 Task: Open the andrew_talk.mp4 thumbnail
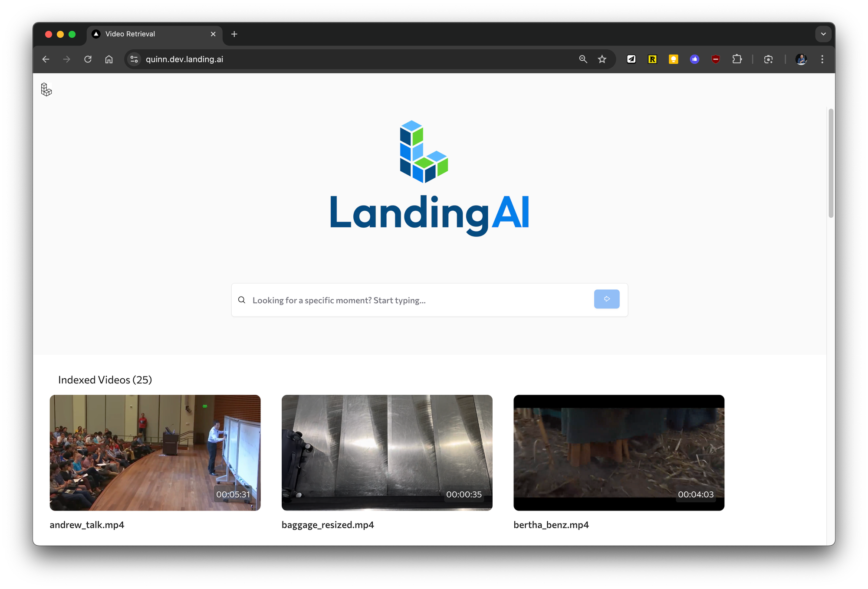[x=155, y=453]
